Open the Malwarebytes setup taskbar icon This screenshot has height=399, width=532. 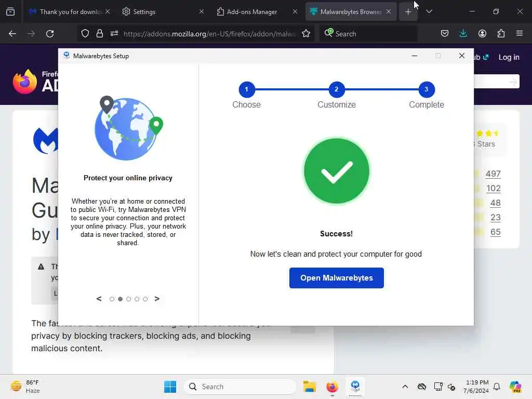[x=355, y=386]
